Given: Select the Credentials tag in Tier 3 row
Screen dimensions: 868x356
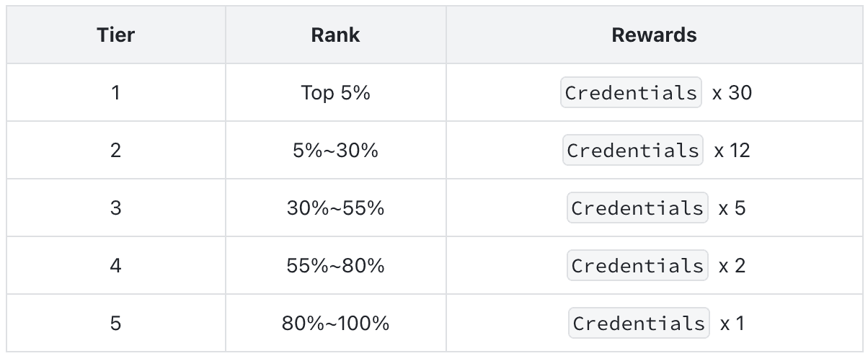Looking at the screenshot, I should (x=637, y=208).
